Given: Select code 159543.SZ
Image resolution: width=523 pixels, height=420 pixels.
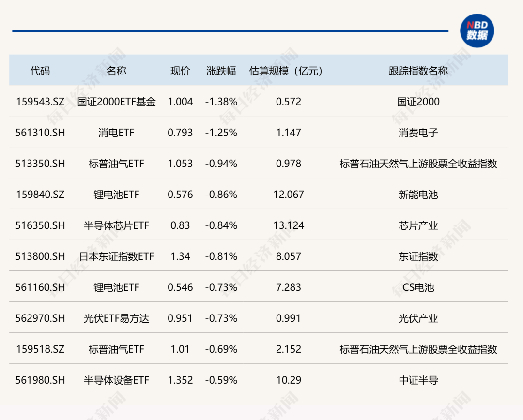Looking at the screenshot, I should 39,102.
